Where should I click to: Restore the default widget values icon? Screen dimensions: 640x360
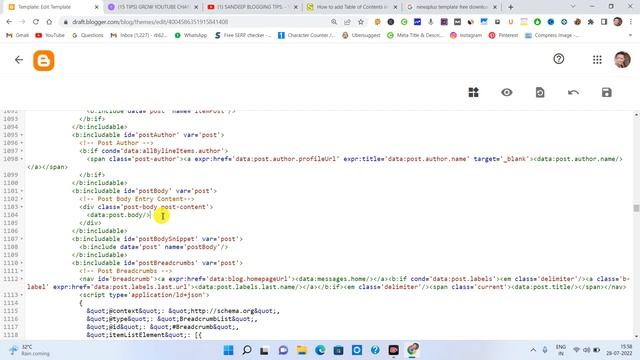pos(540,92)
